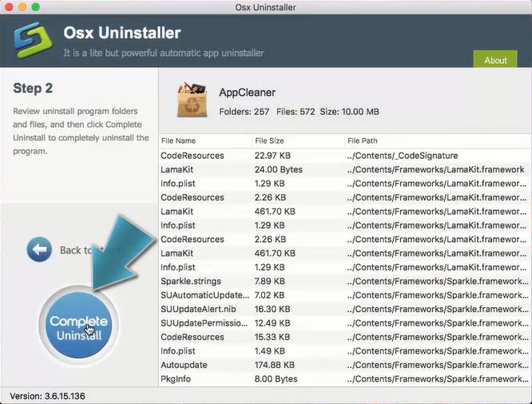The height and width of the screenshot is (404, 532).
Task: Select the Autoupdate file row
Action: point(345,365)
